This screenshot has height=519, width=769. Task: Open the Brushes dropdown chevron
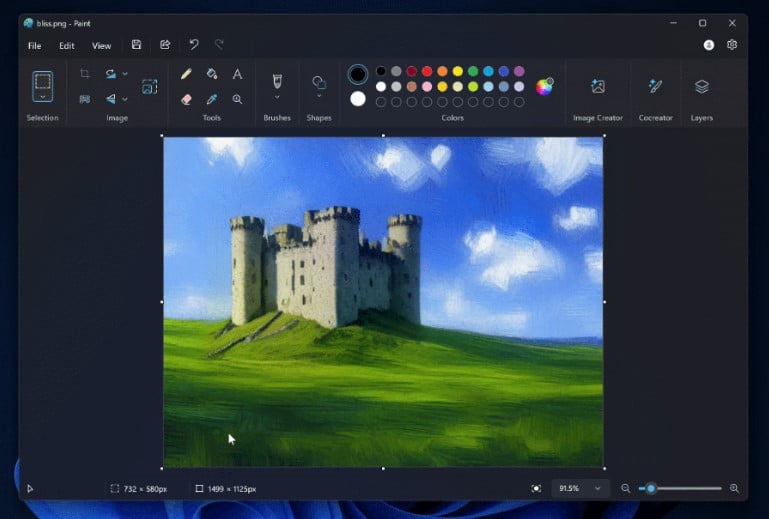tap(277, 97)
